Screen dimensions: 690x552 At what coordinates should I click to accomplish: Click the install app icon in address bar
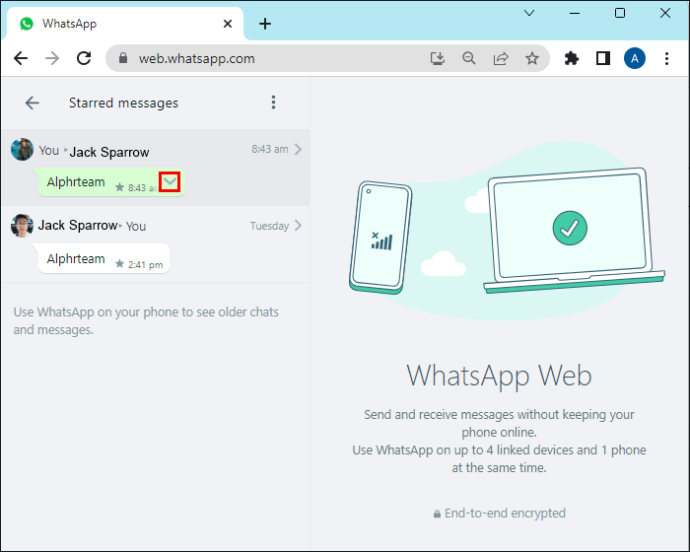[x=437, y=58]
